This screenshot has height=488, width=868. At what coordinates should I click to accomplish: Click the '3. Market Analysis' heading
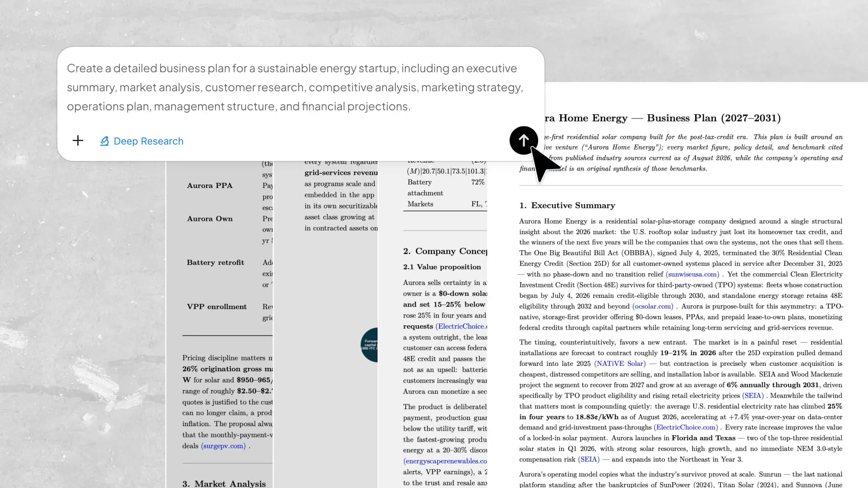(x=224, y=484)
